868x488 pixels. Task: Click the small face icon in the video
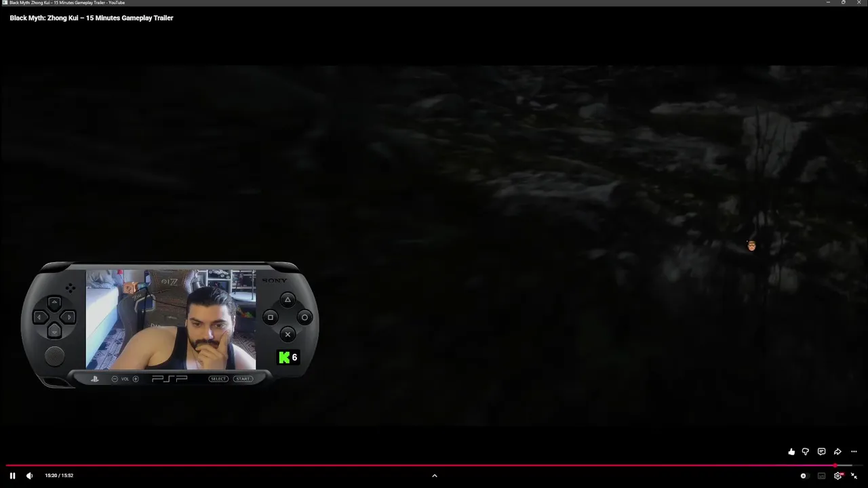click(751, 246)
